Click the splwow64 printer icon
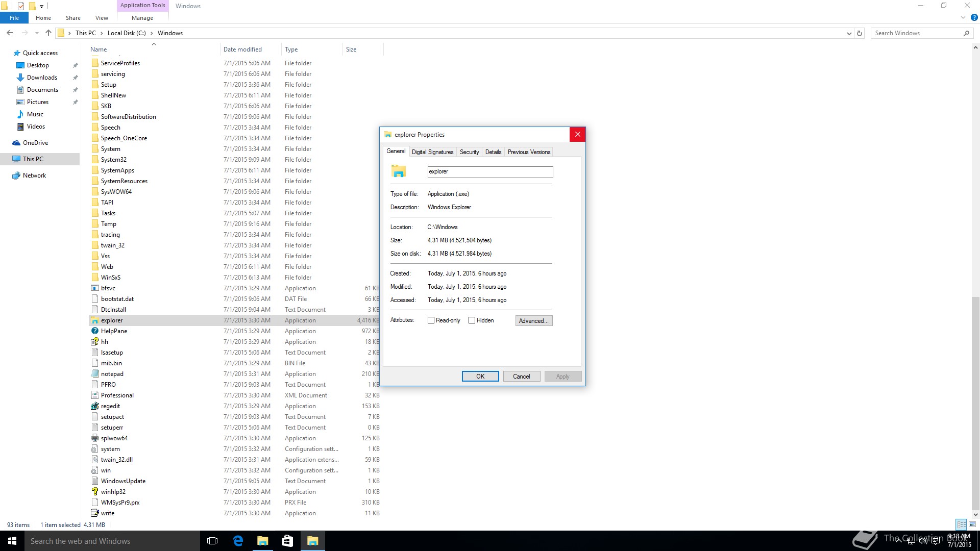Screen dimensions: 980x551 point(94,438)
